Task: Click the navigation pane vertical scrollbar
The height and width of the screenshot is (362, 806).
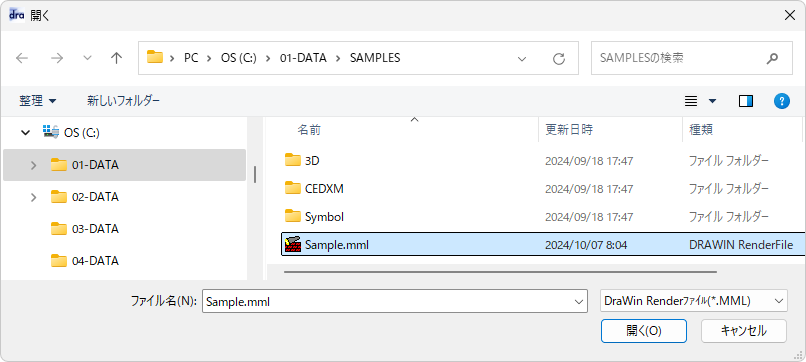Action: pos(255,174)
